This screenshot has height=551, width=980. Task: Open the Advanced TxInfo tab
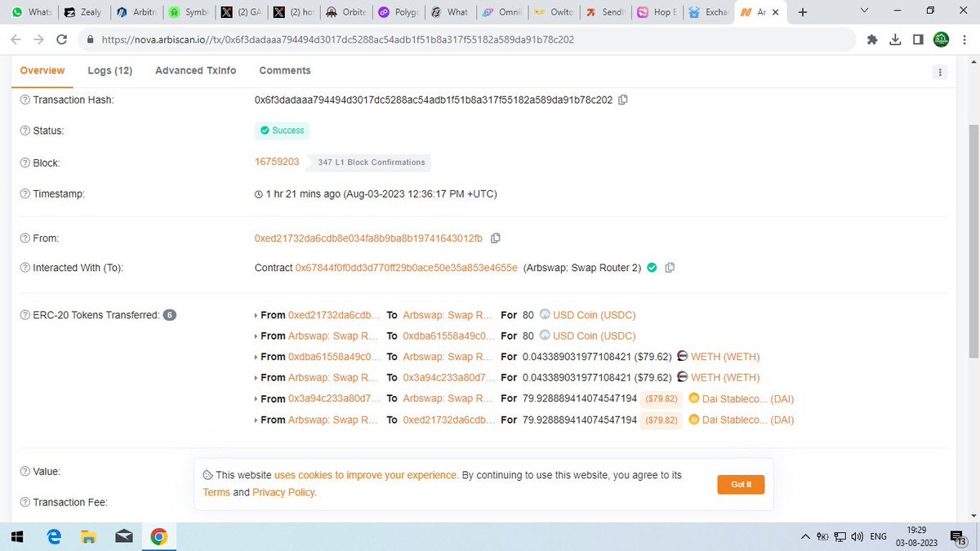195,71
